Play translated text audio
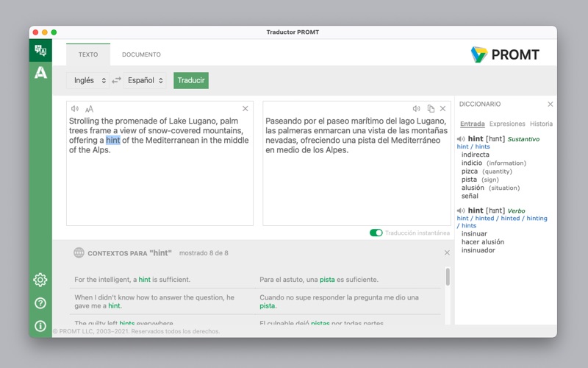Screen dimensions: 588x368 [416, 108]
